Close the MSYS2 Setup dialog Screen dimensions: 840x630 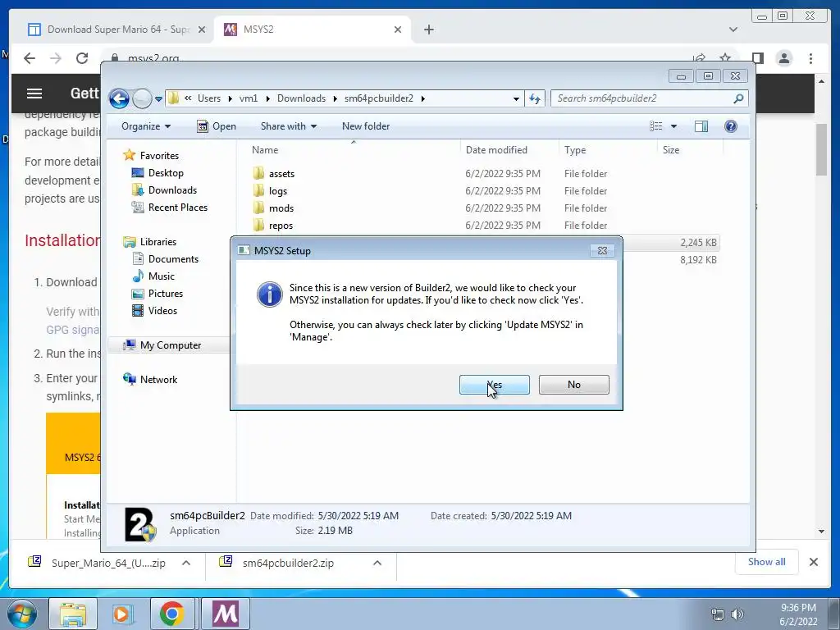click(x=602, y=251)
